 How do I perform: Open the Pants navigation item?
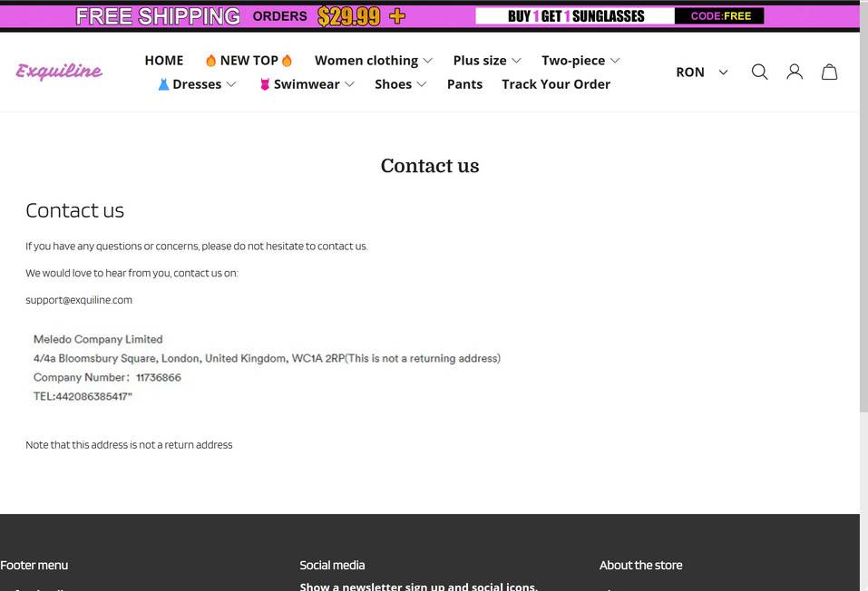coord(464,83)
